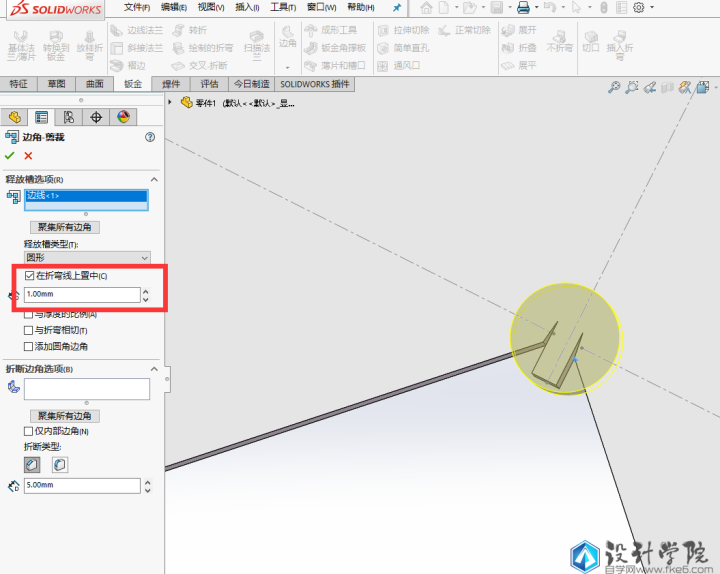
Task: Click the 5.00mm break distance field
Action: [81, 486]
